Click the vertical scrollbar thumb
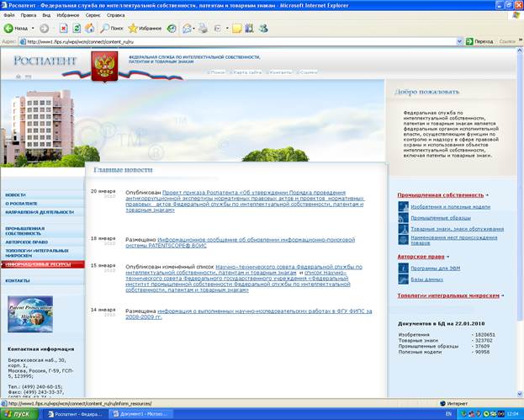Screen dimensions: 524x420 [x=520, y=189]
